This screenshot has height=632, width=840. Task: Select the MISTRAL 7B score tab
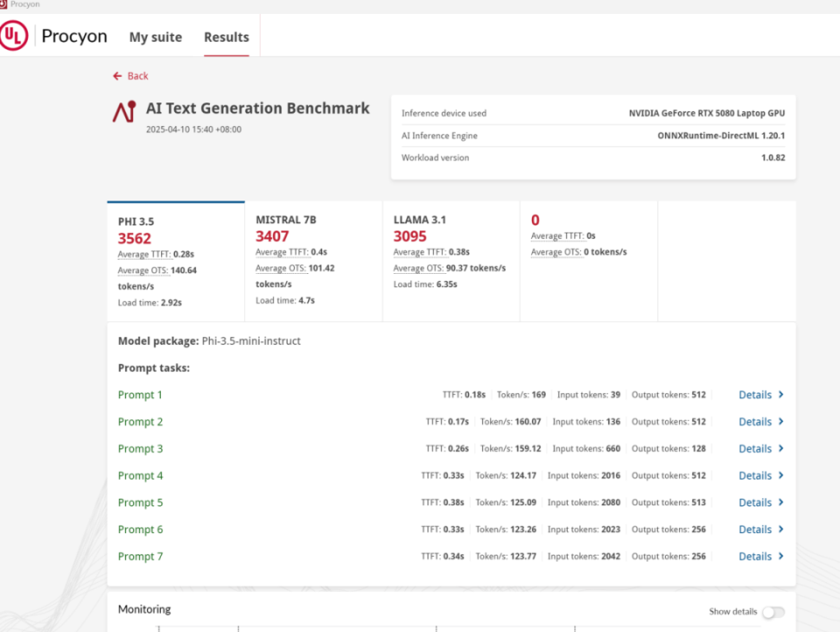[x=313, y=262]
